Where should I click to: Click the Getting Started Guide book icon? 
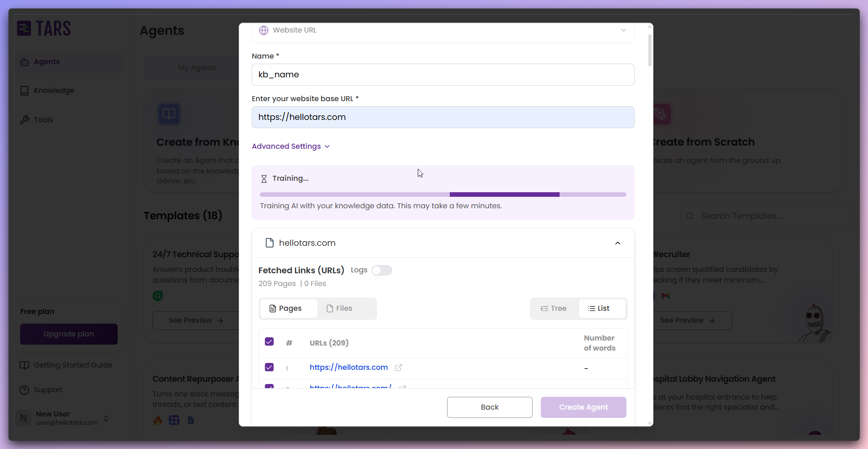pos(24,365)
